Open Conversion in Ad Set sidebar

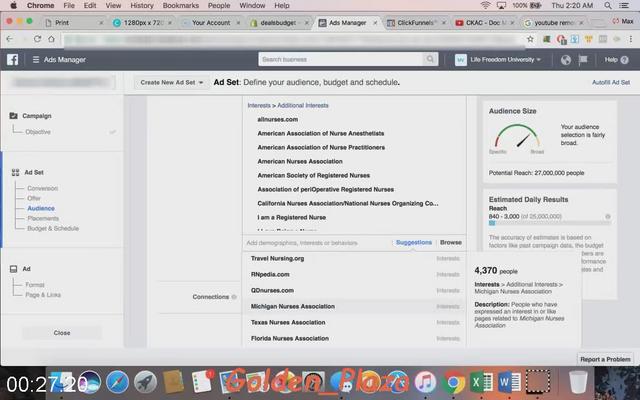(x=42, y=188)
